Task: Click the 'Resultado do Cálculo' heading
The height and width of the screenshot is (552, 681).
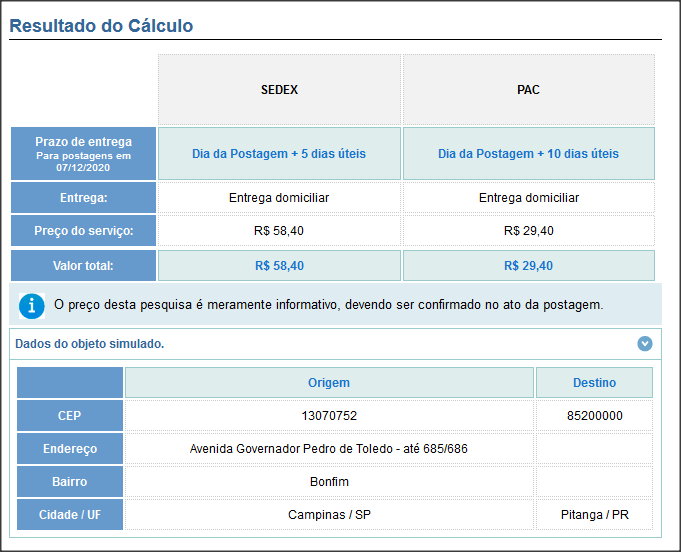Action: [101, 26]
